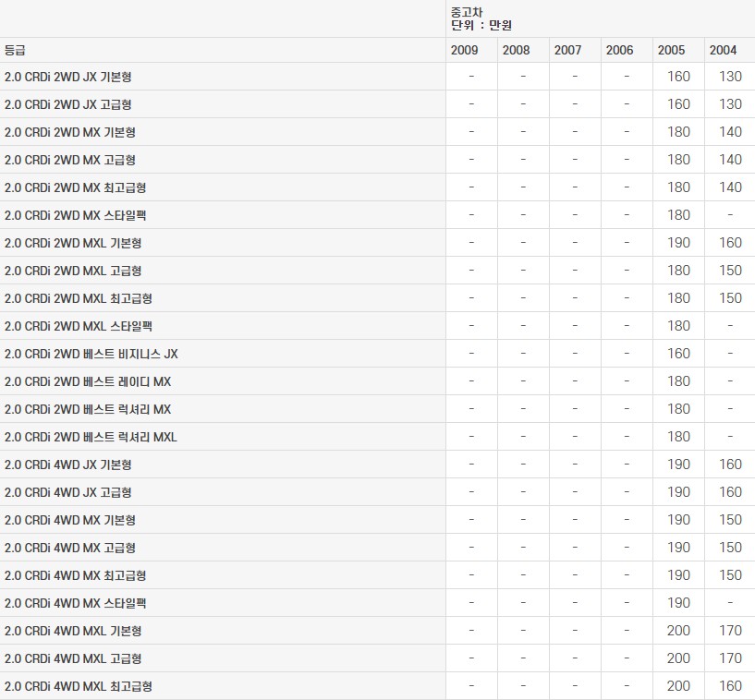755x700 pixels.
Task: Select row 2.0 CRDi 2WD JX 고급형
Action: click(x=377, y=104)
